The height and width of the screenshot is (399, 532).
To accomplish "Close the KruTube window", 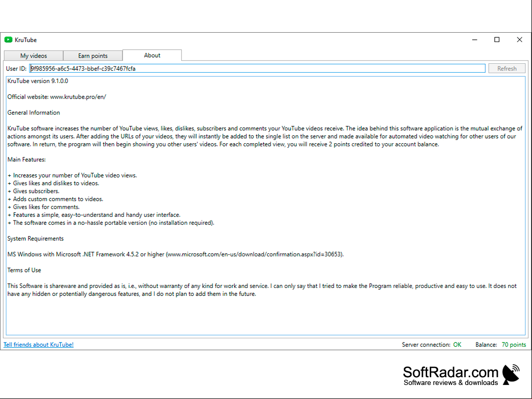I will point(520,40).
